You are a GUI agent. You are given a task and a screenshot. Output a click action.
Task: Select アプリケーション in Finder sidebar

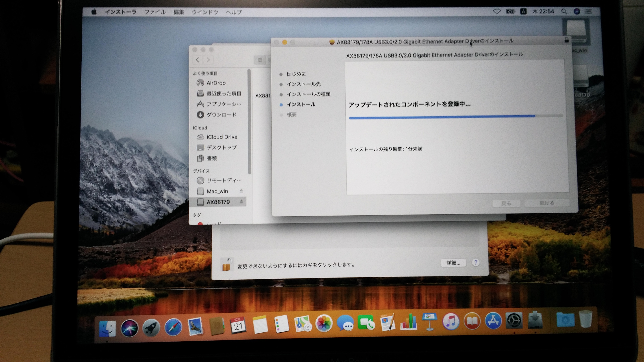point(219,104)
